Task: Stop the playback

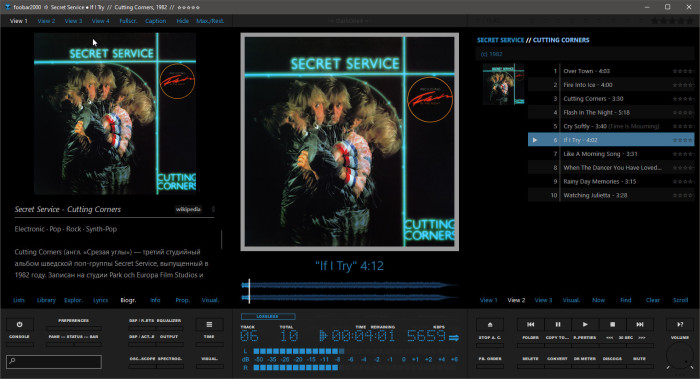Action: [612, 325]
